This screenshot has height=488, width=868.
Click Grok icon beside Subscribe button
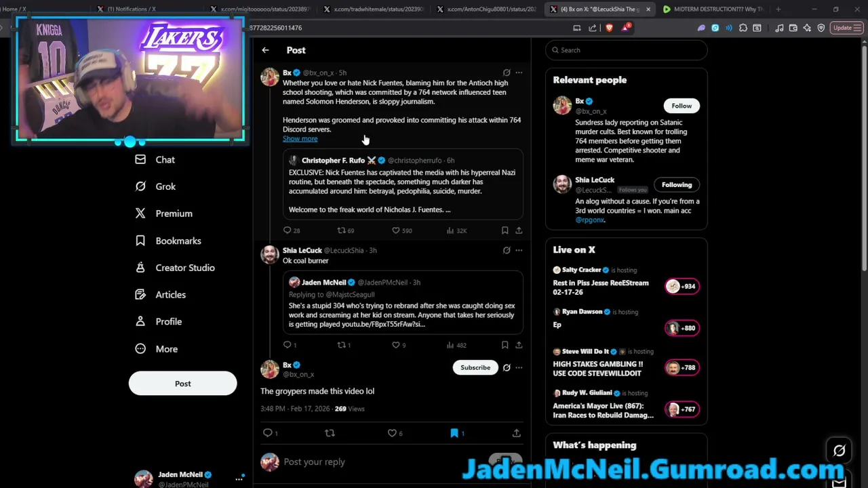pyautogui.click(x=507, y=367)
